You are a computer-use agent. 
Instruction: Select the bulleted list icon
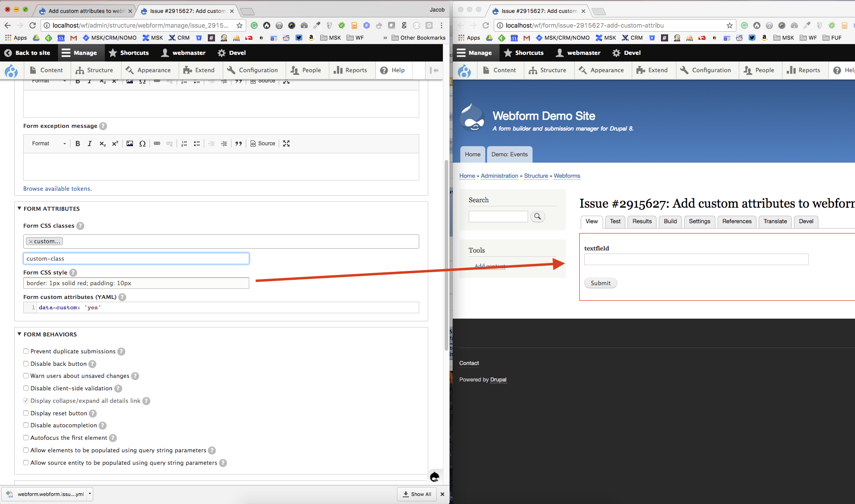pos(197,143)
